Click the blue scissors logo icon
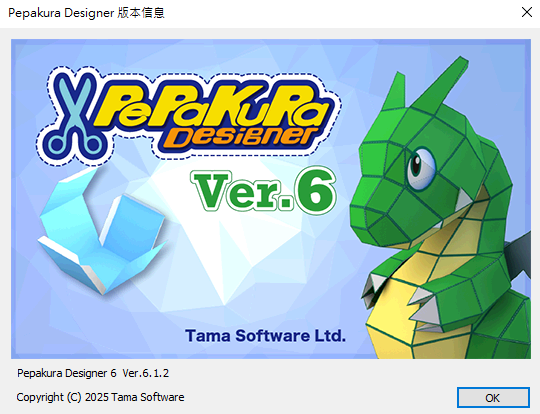540x414 pixels. pos(75,116)
